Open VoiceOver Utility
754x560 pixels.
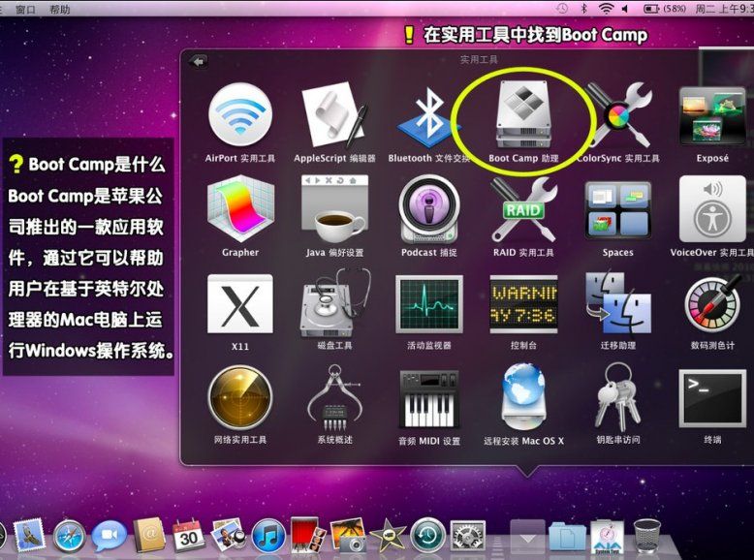[712, 208]
